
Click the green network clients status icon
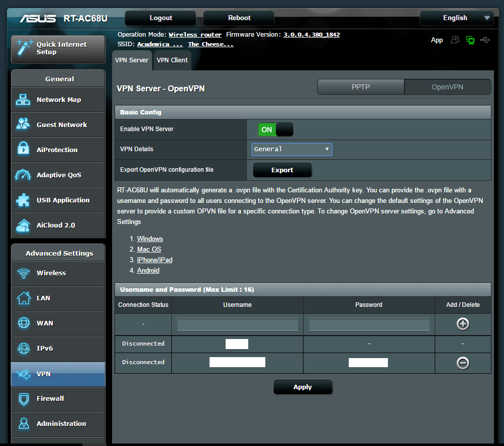point(470,40)
